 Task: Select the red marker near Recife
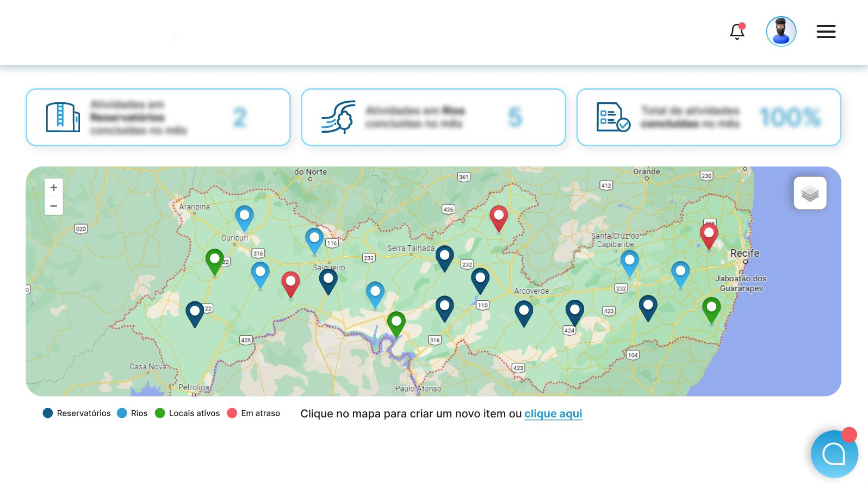(709, 234)
